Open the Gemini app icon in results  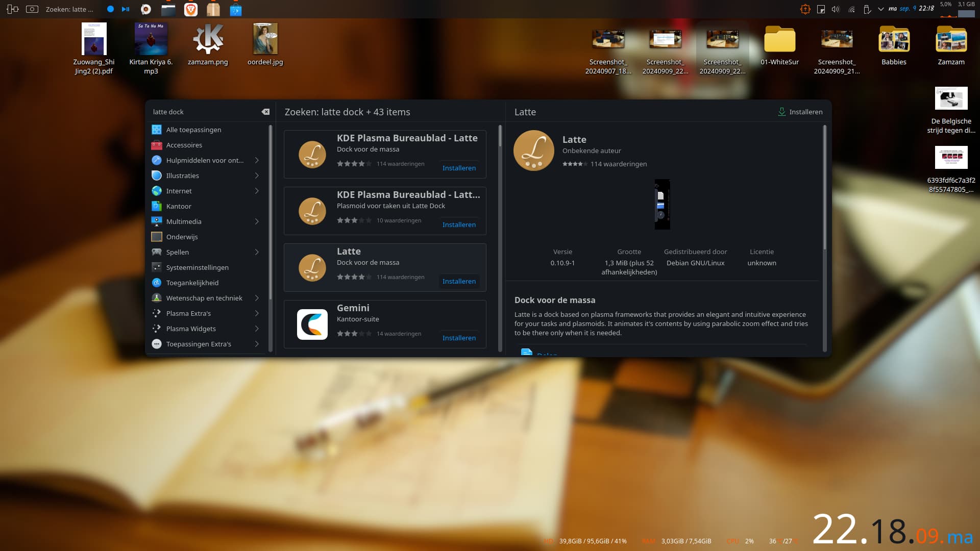click(x=312, y=324)
